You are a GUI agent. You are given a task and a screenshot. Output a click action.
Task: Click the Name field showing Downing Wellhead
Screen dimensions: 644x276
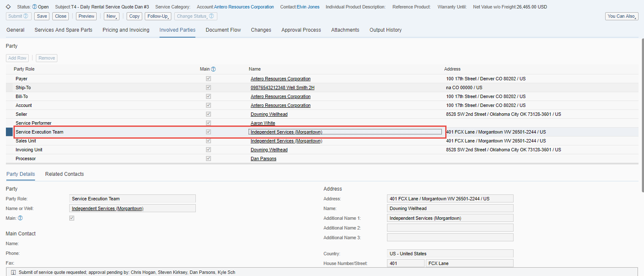tap(450, 208)
